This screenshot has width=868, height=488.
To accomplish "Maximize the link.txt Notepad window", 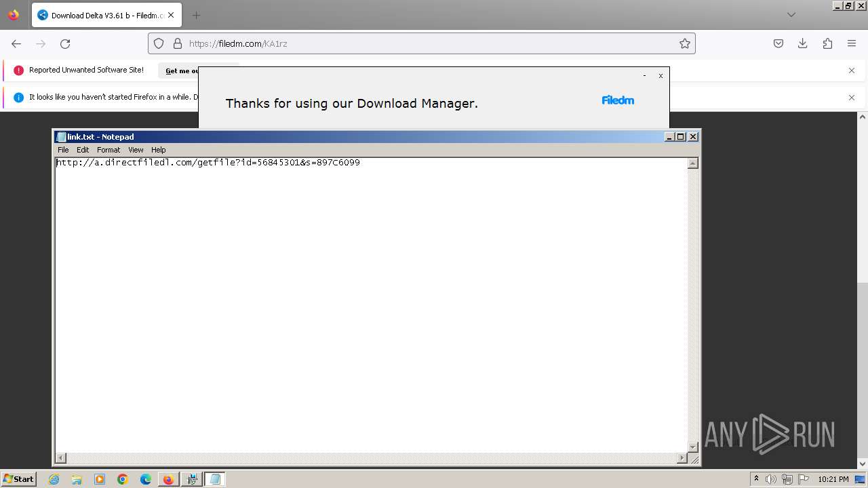I will tap(681, 137).
